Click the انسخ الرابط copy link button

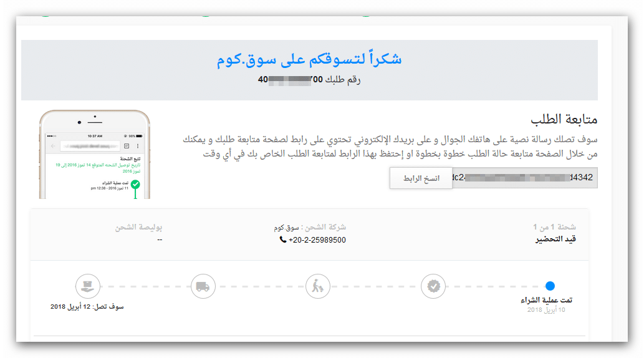[421, 178]
